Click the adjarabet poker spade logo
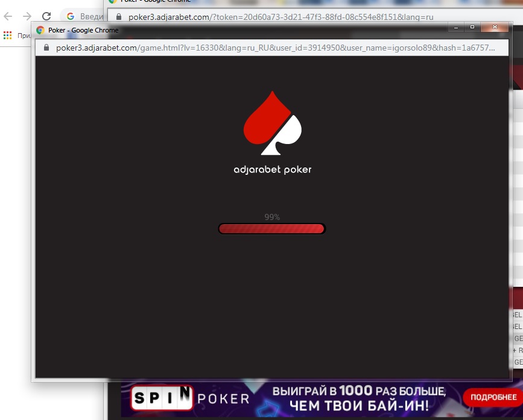 [273, 123]
